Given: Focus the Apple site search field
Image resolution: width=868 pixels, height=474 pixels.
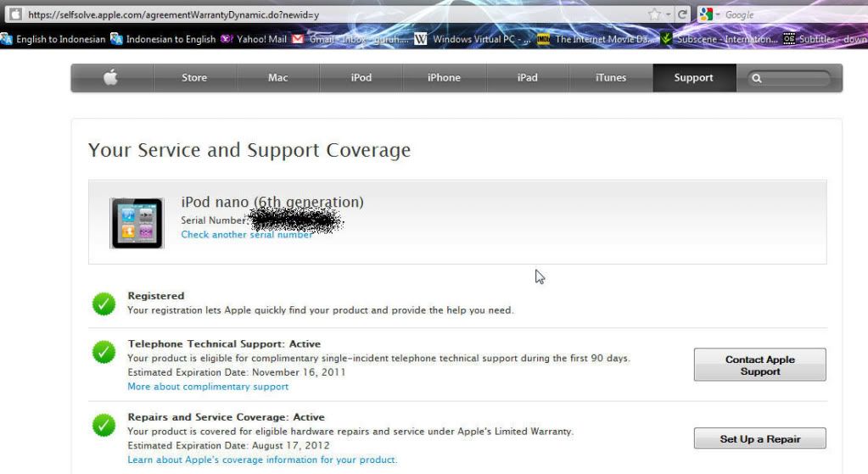Looking at the screenshot, I should pyautogui.click(x=789, y=79).
